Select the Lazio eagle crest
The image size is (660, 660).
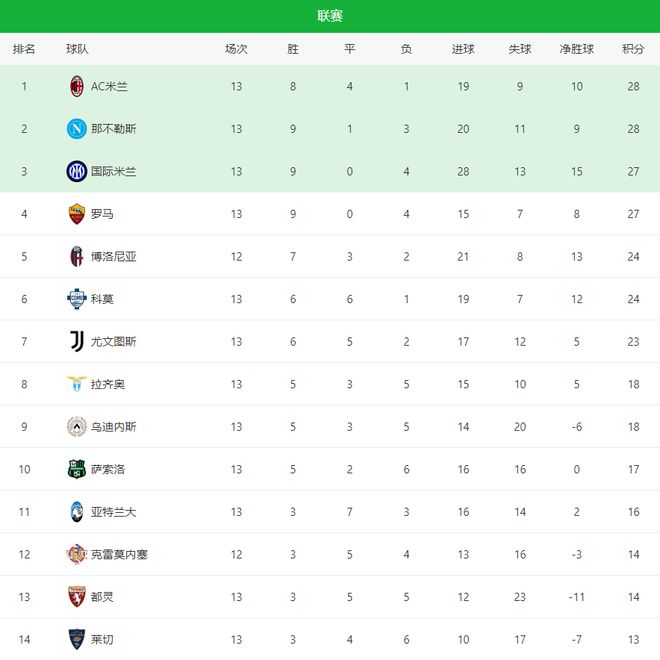click(77, 384)
